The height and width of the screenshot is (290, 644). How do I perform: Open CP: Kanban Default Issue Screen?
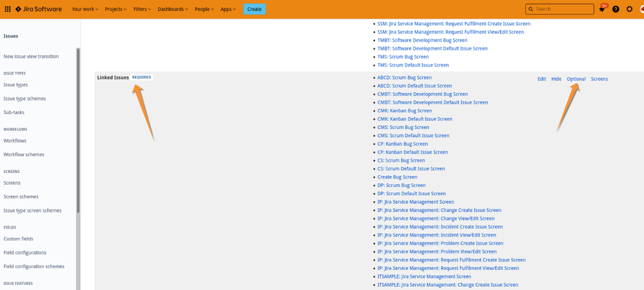(413, 152)
